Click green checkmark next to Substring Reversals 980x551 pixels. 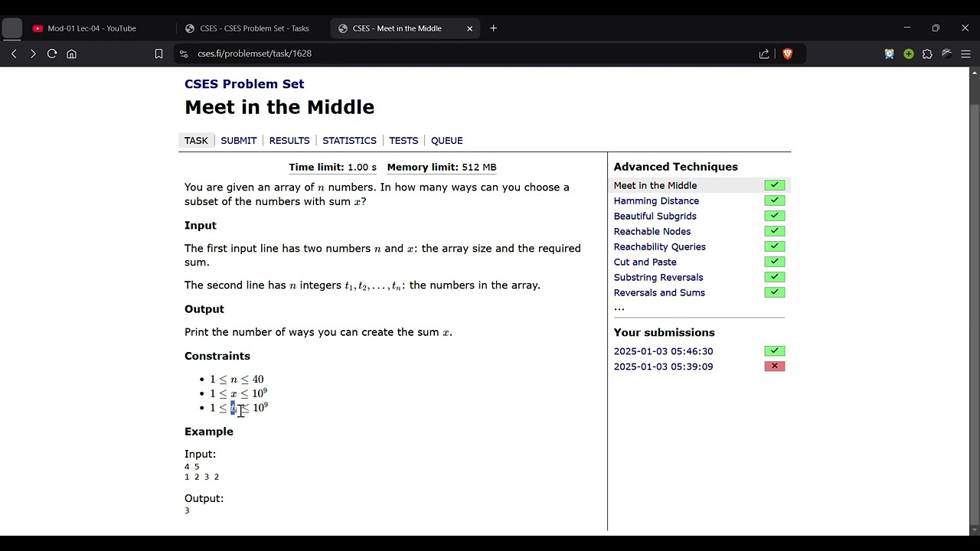coord(774,277)
